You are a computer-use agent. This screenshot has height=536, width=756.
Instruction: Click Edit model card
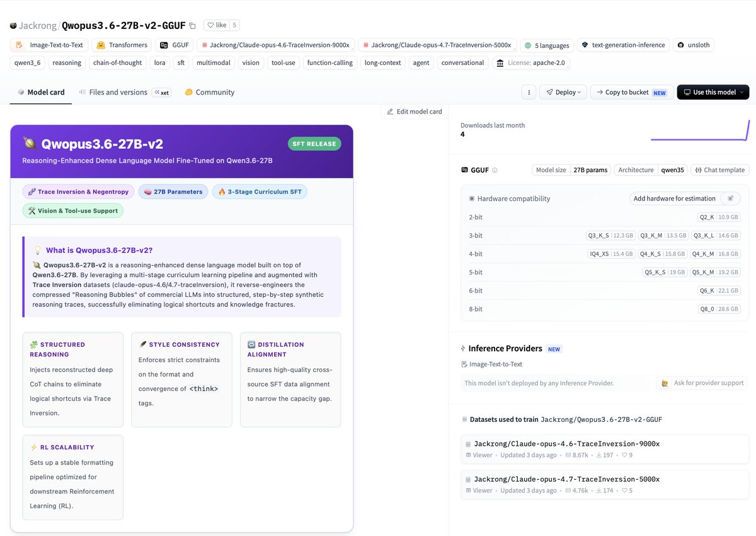pos(415,112)
